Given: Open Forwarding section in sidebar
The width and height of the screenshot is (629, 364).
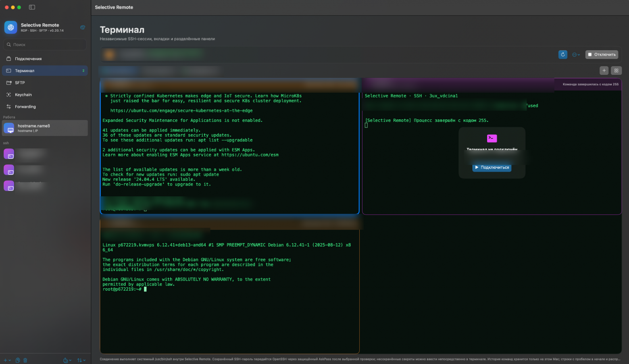Looking at the screenshot, I should coord(45,107).
